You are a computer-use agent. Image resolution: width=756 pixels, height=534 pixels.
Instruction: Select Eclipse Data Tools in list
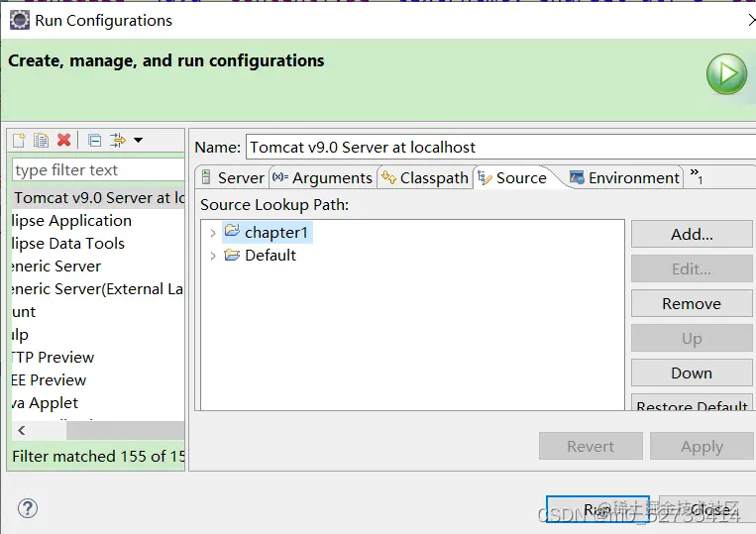click(68, 244)
